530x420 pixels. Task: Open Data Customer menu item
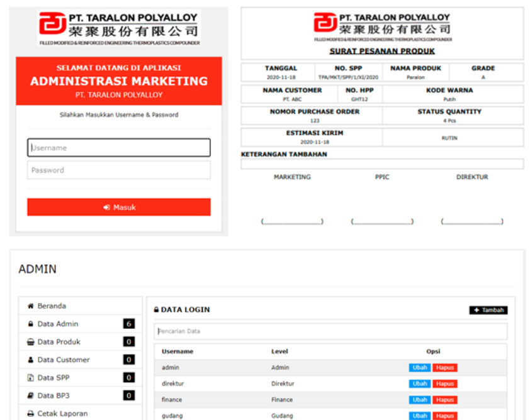pos(81,360)
